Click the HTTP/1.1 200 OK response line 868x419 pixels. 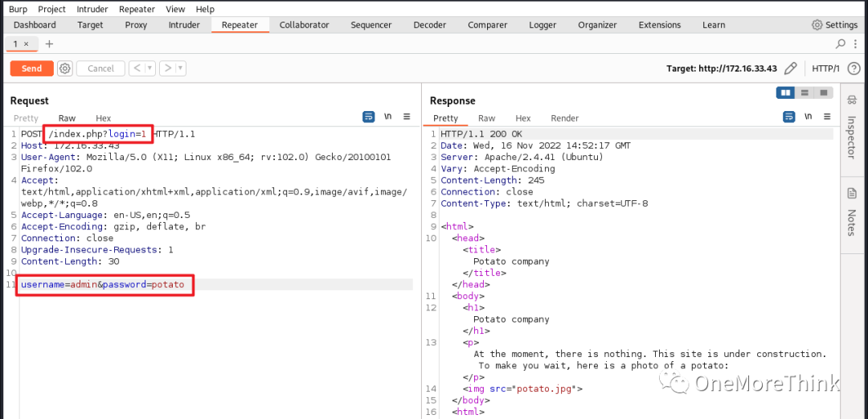pos(481,134)
